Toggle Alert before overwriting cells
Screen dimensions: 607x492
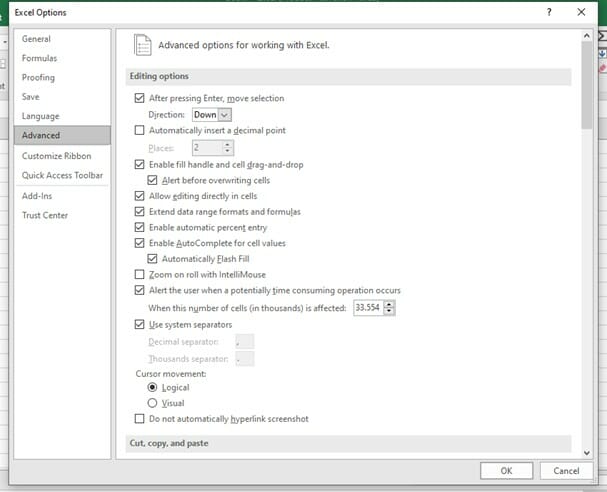(x=152, y=180)
